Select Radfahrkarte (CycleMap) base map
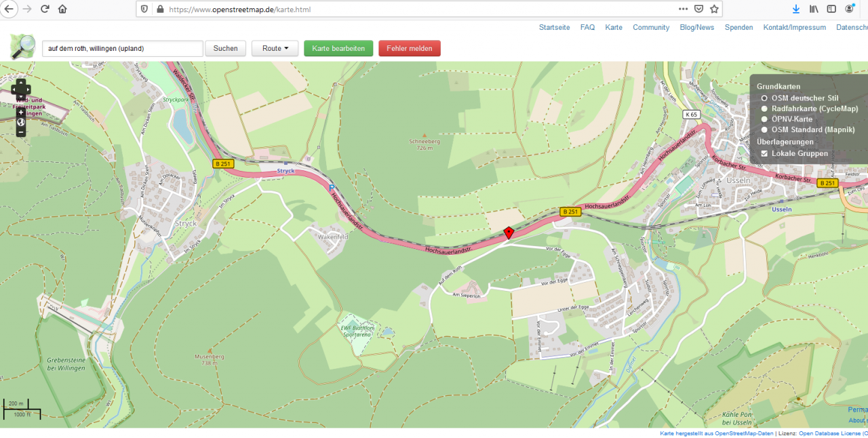This screenshot has width=868, height=438. pyautogui.click(x=764, y=108)
